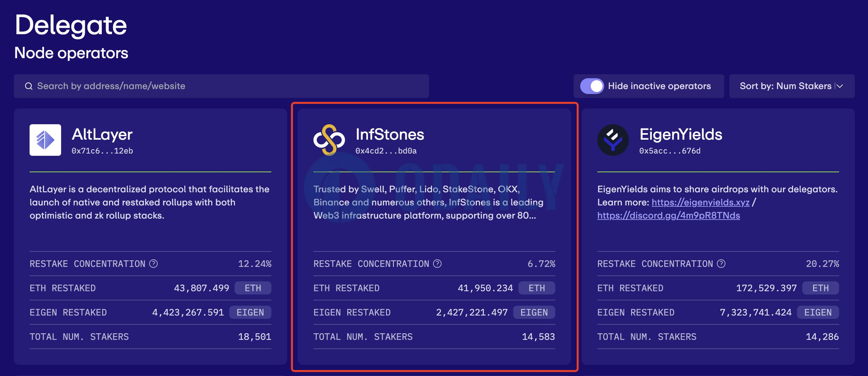Screen dimensions: 868x376
Task: Click the 20.27% concentration value
Action: (823, 264)
